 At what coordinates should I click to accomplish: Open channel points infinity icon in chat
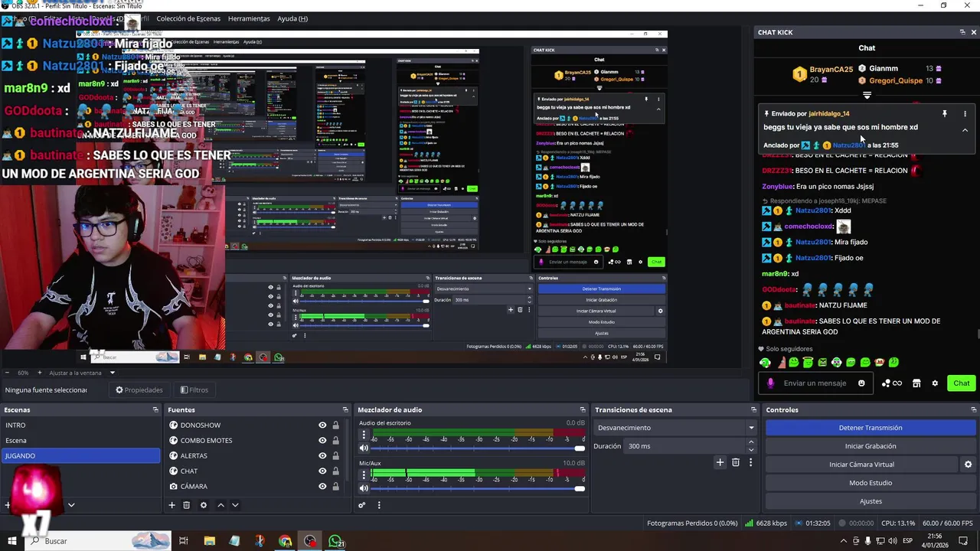(x=892, y=383)
